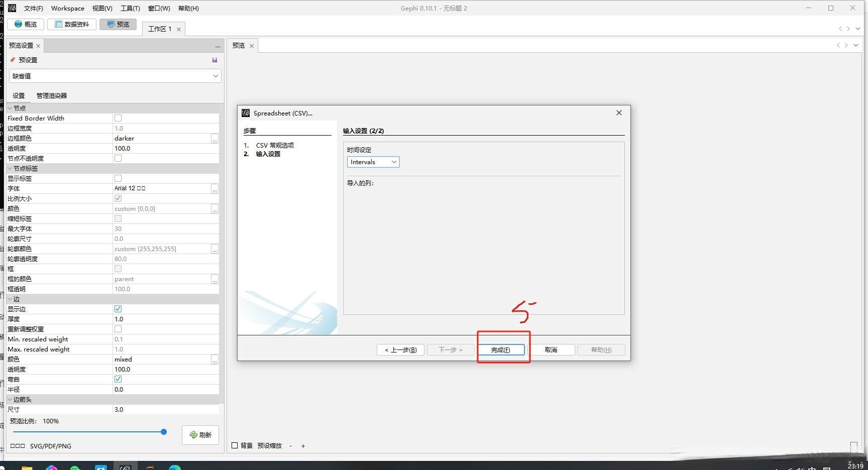Image resolution: width=868 pixels, height=470 pixels.
Task: Zoom in preview with the plus button
Action: [303, 446]
